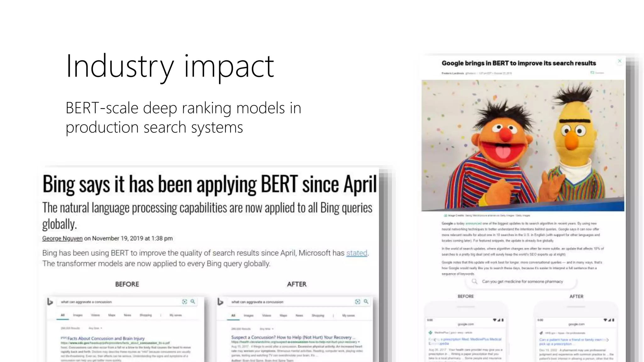Open the comments icon under the Google article title
Screen dimensions: 644x362
click(592, 73)
